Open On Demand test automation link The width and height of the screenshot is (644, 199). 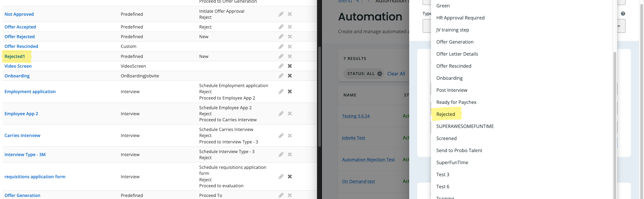pyautogui.click(x=359, y=181)
